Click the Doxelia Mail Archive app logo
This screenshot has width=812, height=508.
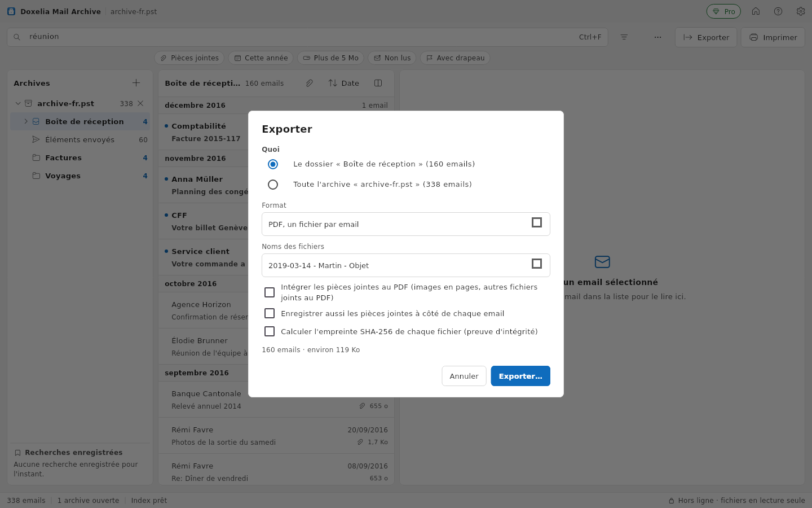pyautogui.click(x=11, y=11)
